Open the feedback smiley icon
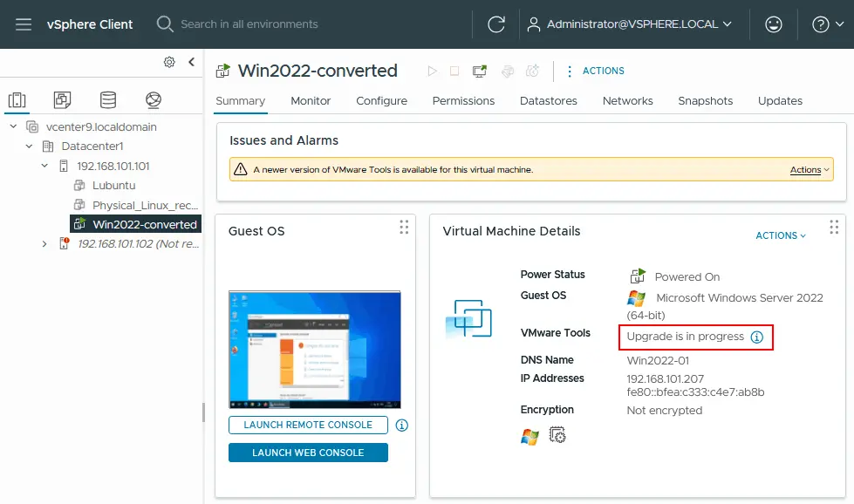 [774, 24]
